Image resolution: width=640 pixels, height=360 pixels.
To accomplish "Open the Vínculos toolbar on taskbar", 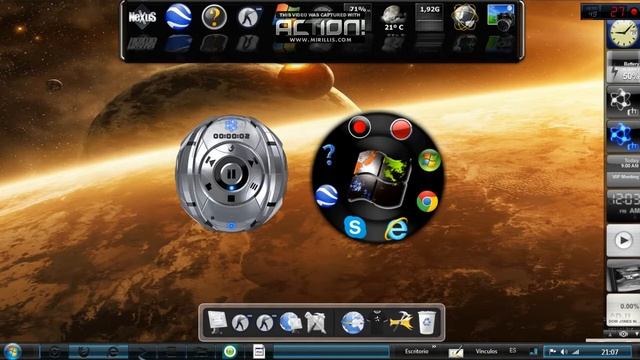I will pyautogui.click(x=486, y=351).
